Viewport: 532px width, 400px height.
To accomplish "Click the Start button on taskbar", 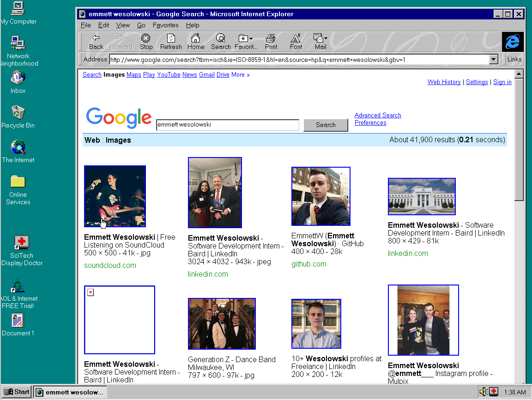I will 17,392.
